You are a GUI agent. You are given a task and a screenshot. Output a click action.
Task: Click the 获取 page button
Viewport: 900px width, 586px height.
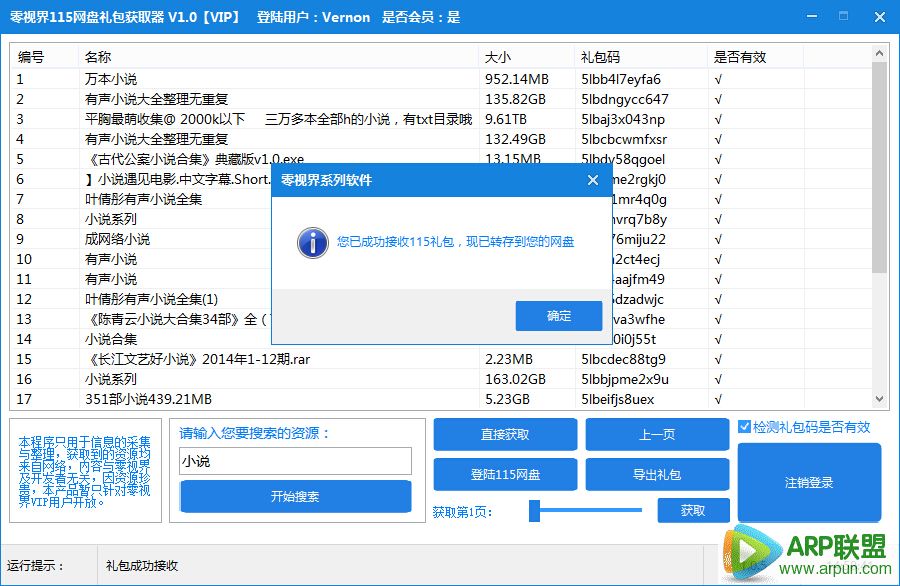[x=693, y=510]
